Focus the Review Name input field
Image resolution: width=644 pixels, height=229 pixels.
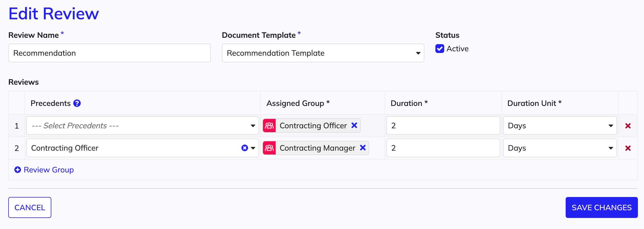point(110,53)
